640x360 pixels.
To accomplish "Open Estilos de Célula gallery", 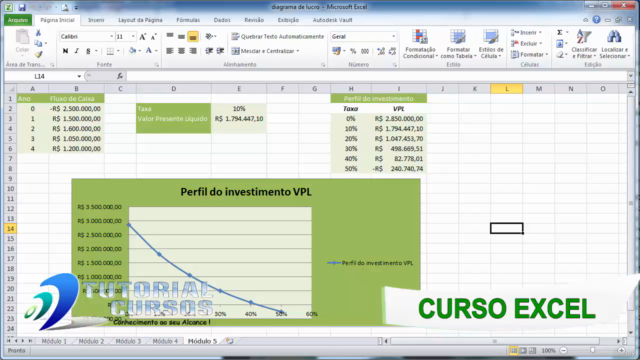I will [491, 44].
